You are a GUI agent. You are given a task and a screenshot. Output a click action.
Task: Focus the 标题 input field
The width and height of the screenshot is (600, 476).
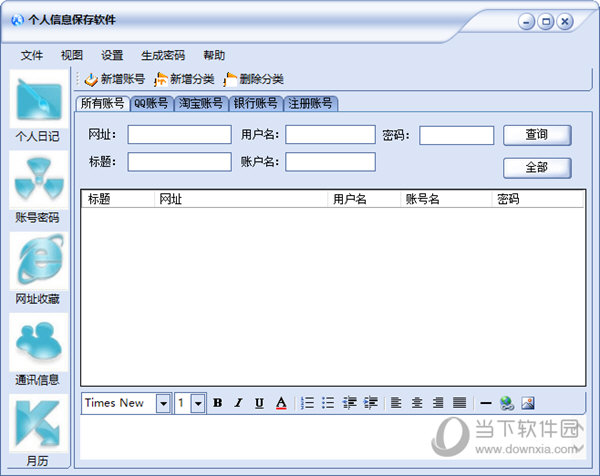(x=179, y=162)
